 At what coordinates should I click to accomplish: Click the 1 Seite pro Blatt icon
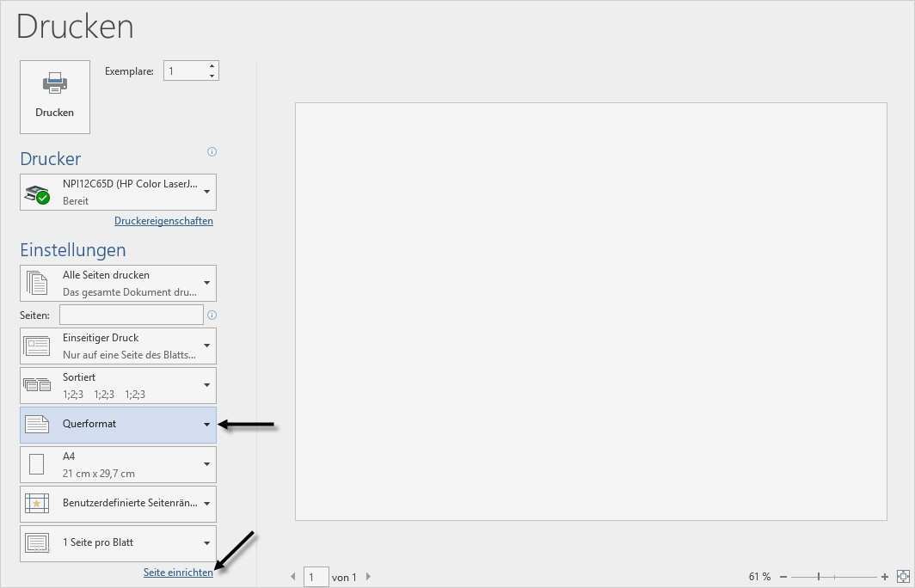tap(37, 542)
